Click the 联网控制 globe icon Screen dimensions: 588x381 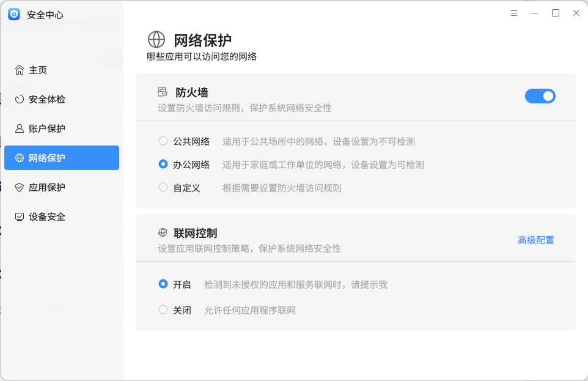click(163, 234)
